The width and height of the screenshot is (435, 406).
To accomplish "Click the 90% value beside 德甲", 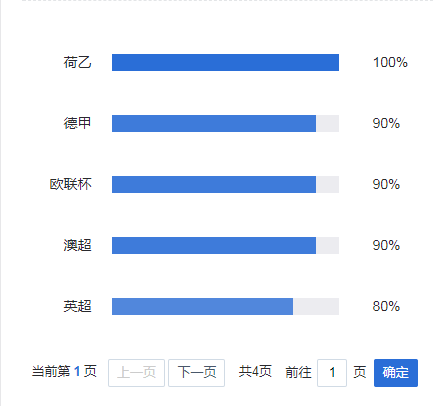I will coord(386,123).
